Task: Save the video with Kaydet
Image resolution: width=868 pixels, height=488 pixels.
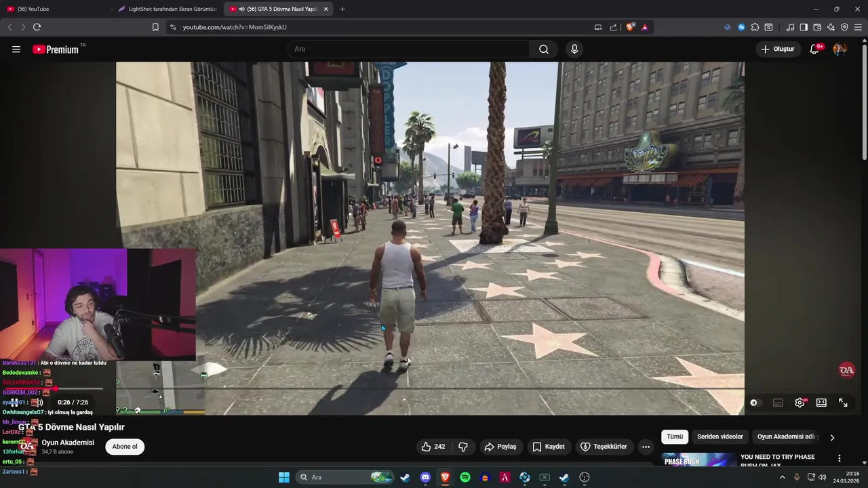Action: (x=549, y=447)
